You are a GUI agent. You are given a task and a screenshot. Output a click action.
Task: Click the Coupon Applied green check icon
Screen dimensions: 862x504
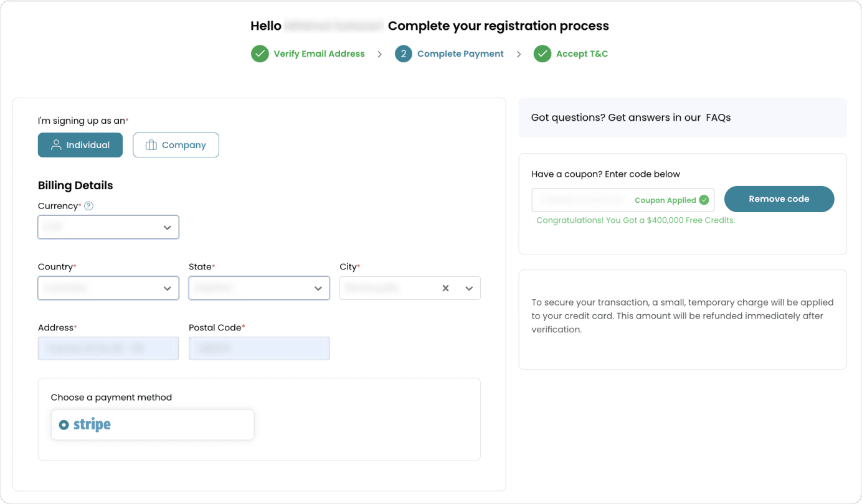[x=704, y=200]
